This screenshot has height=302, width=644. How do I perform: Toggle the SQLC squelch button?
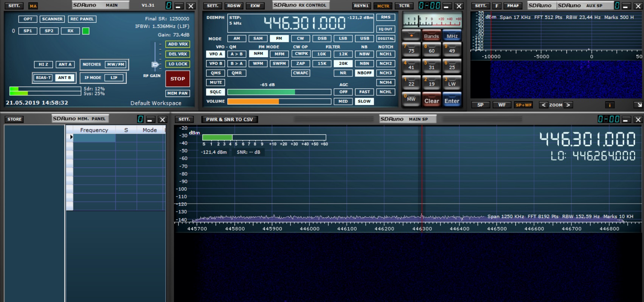coord(216,92)
